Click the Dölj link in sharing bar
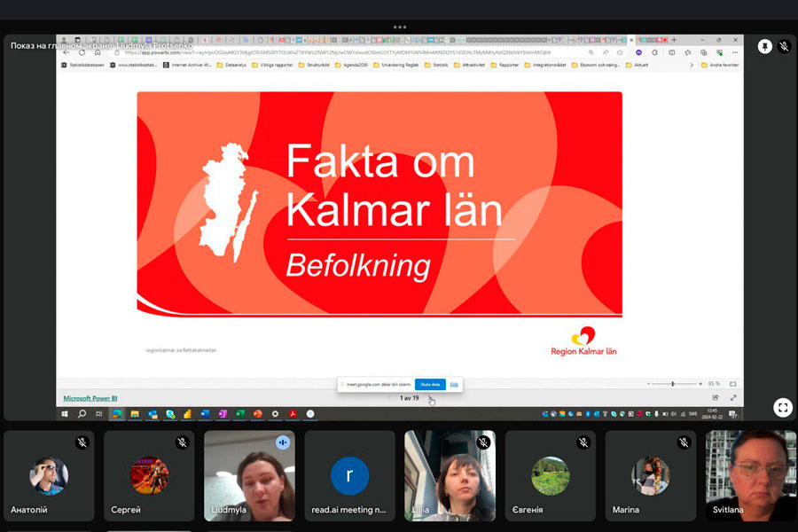Screen dimensions: 798x532 pyautogui.click(x=454, y=384)
